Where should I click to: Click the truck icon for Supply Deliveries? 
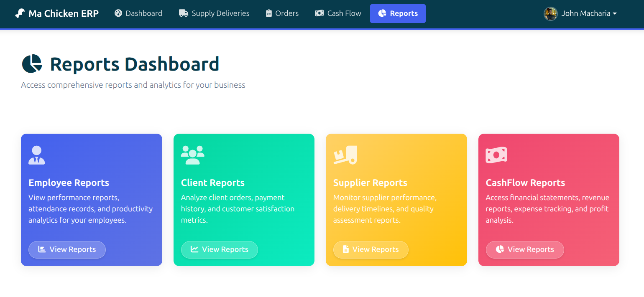pyautogui.click(x=183, y=13)
